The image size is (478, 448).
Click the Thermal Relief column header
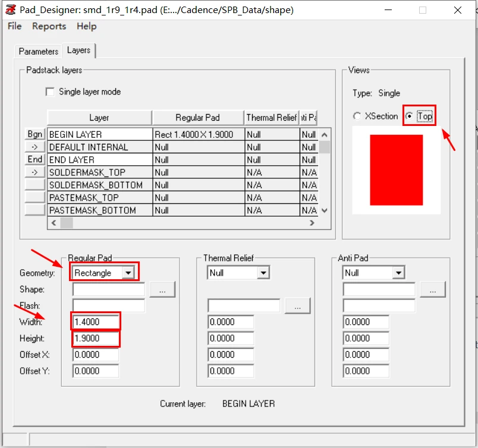(x=272, y=118)
